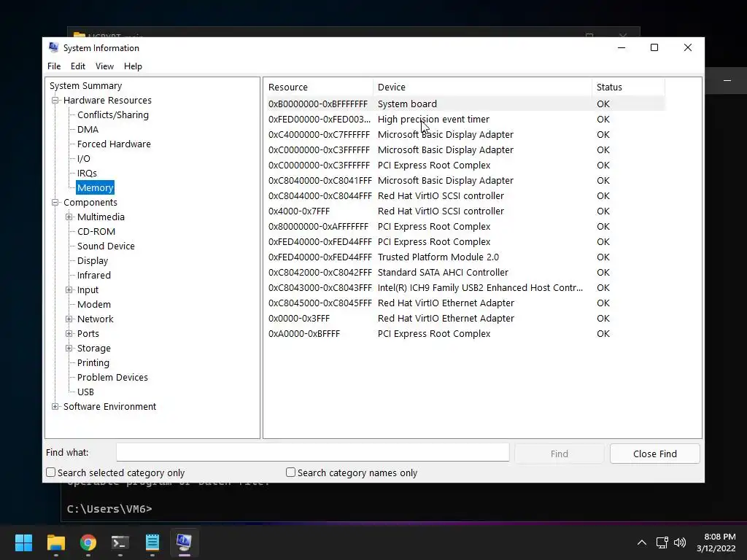
Task: Select the Standard SATA AHCI Controller row
Action: point(465,273)
